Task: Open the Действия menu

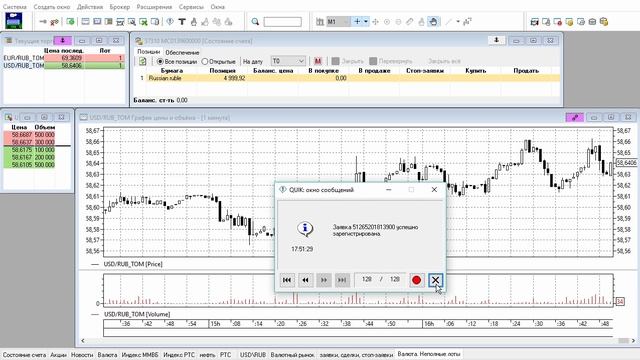Action: pos(90,7)
